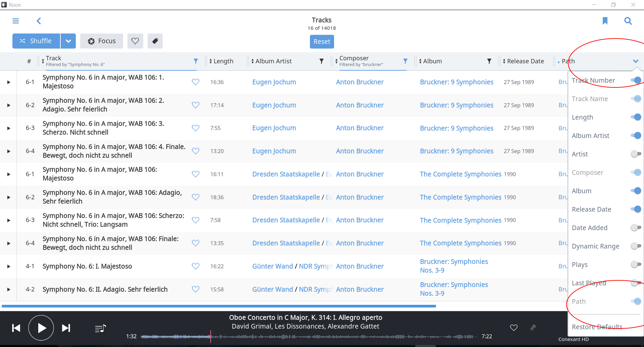This screenshot has height=347, width=644.
Task: Collapse the column chooser chevron
Action: click(x=635, y=61)
